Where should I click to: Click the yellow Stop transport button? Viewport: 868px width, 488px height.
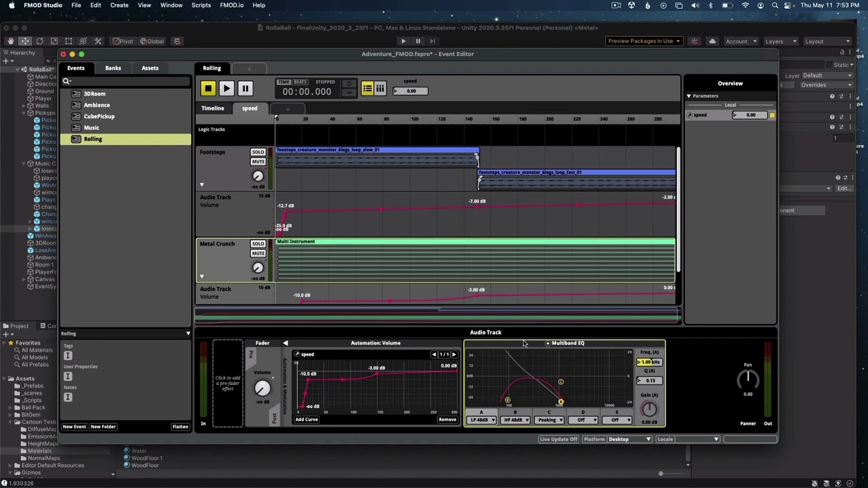208,89
